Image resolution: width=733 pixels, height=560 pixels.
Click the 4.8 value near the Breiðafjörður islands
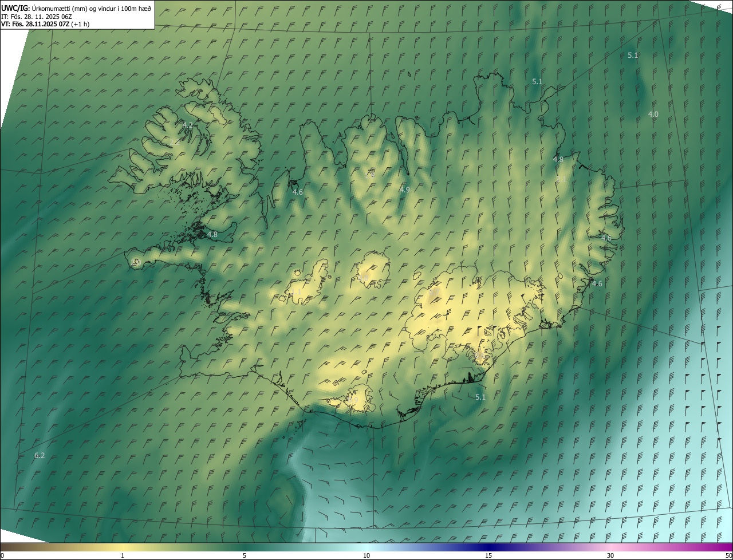coord(212,234)
